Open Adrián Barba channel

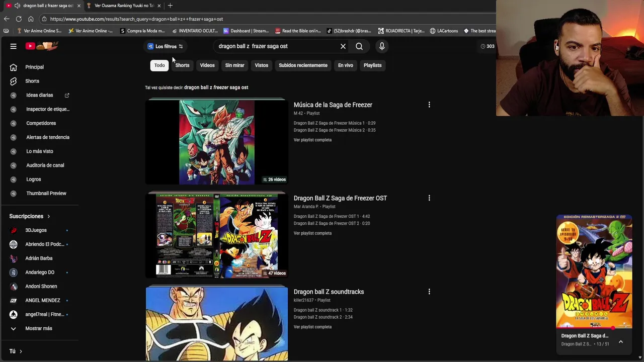pyautogui.click(x=39, y=258)
